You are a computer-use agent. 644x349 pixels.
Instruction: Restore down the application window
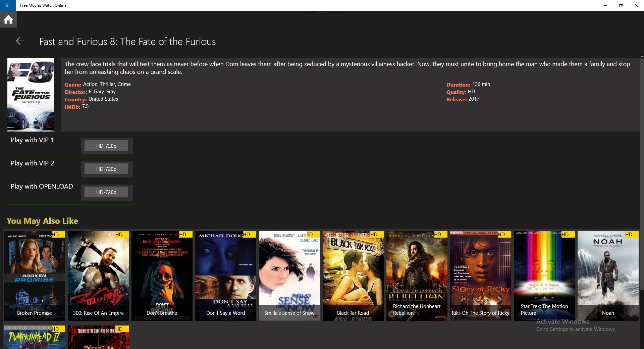click(x=621, y=5)
